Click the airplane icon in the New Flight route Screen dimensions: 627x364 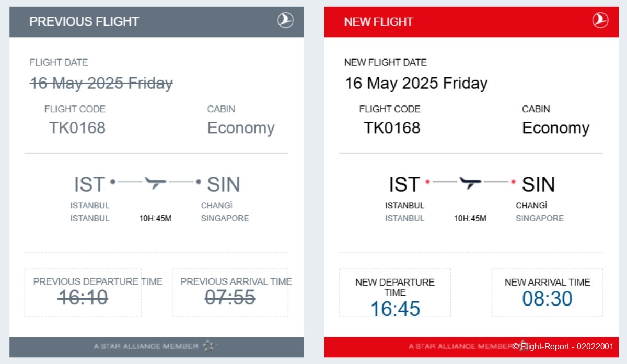coord(470,182)
